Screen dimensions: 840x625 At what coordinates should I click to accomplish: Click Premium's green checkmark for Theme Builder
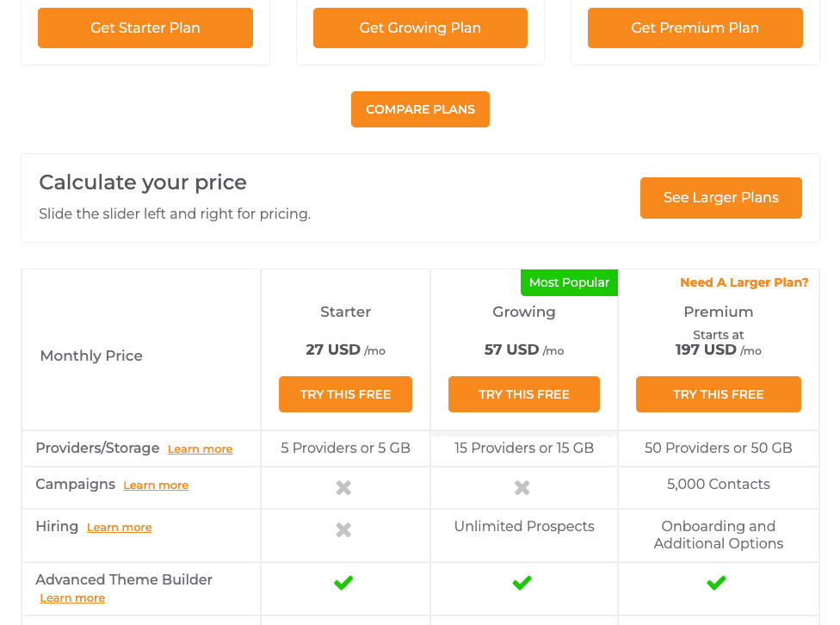coord(716,584)
